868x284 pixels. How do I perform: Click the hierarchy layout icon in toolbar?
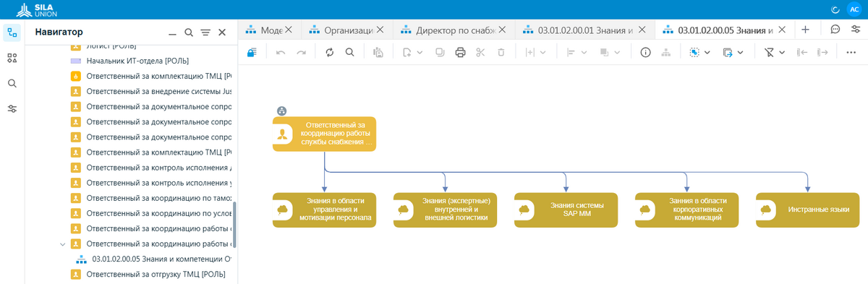point(666,52)
